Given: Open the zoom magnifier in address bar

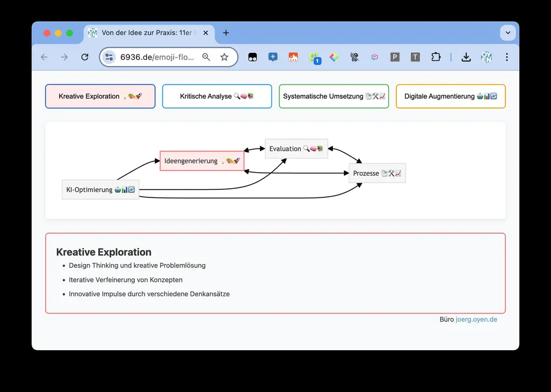Looking at the screenshot, I should tap(206, 57).
